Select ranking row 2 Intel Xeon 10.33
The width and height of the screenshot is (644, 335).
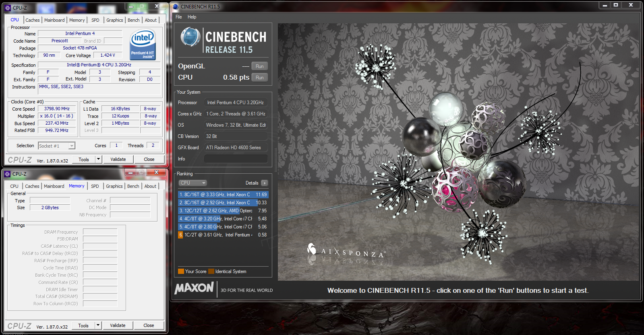[223, 203]
